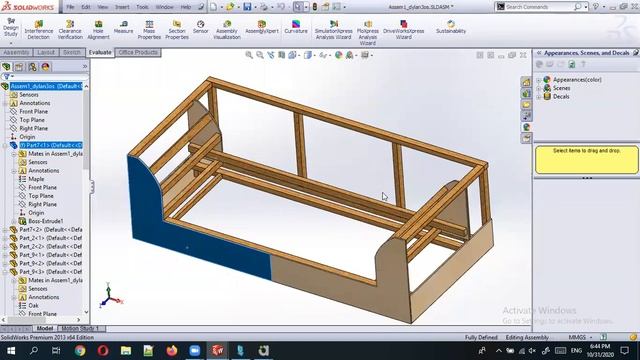Activate the Measure tool
This screenshot has width=640, height=360.
click(123, 27)
